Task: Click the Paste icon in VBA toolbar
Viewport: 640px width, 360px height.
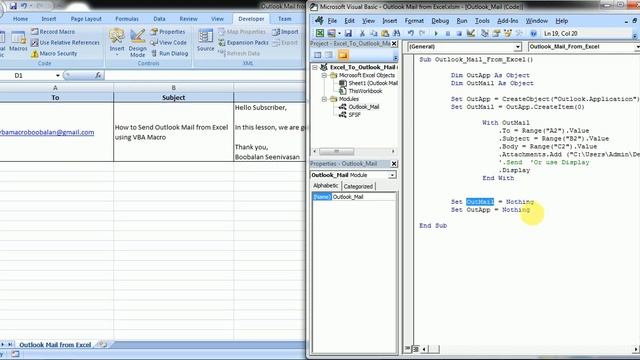Action: tap(385, 33)
